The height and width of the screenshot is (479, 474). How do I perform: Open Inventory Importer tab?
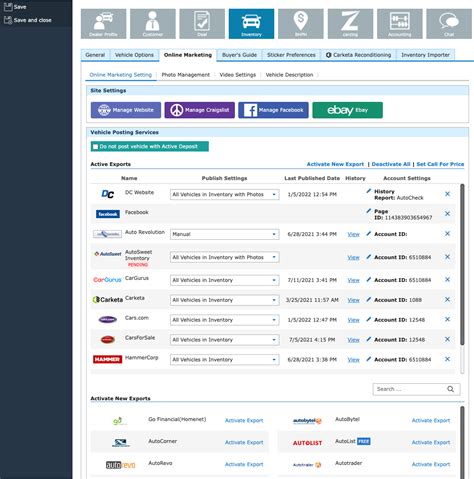(x=425, y=55)
